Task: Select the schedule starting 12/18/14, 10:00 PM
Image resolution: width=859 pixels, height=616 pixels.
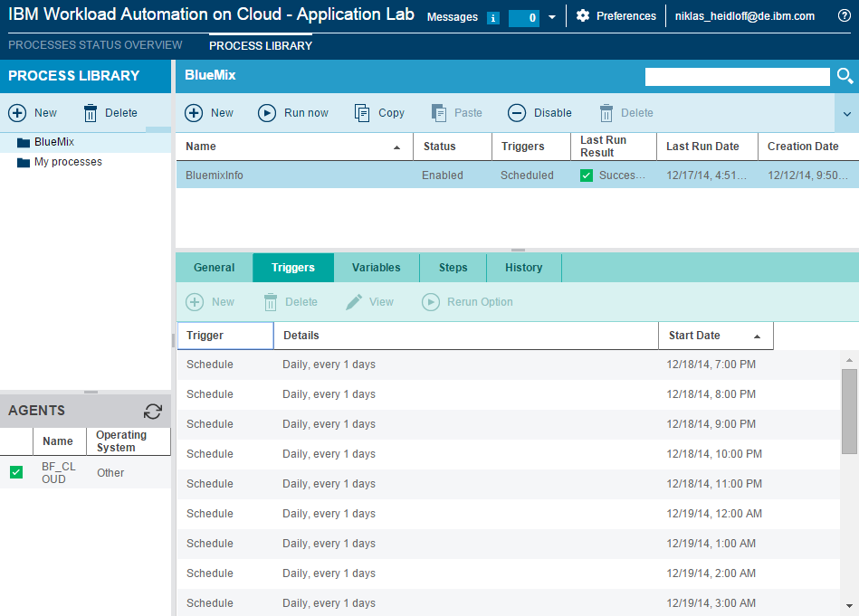Action: [509, 454]
